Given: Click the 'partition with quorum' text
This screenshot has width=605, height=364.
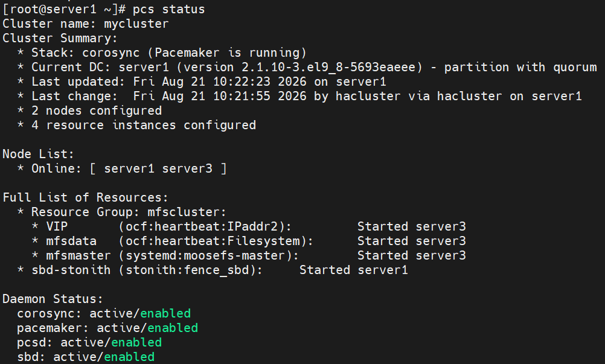Looking at the screenshot, I should [x=520, y=67].
